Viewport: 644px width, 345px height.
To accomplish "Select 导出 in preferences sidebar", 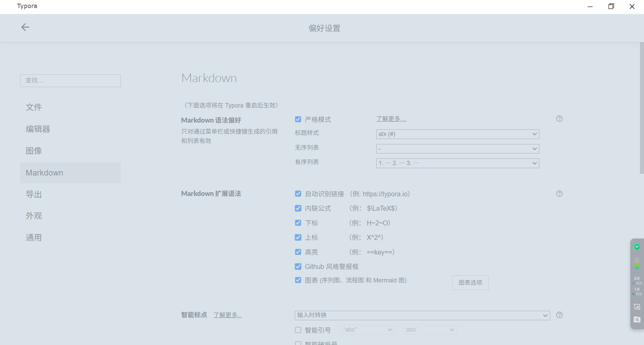I will pyautogui.click(x=70, y=194).
